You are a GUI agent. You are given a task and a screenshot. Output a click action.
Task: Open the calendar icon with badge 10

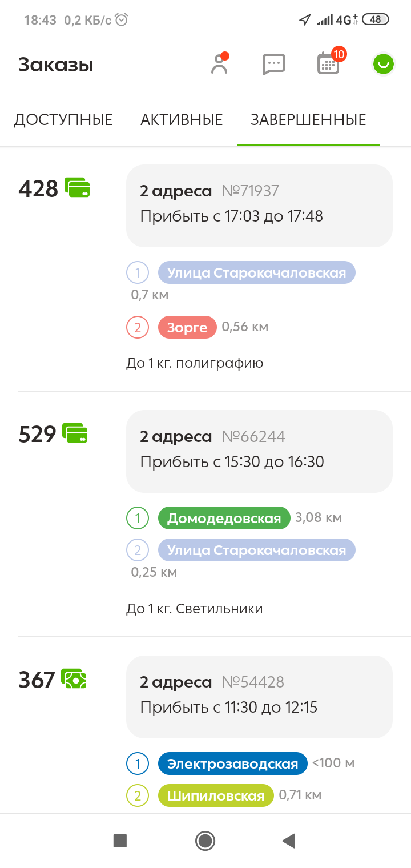329,62
